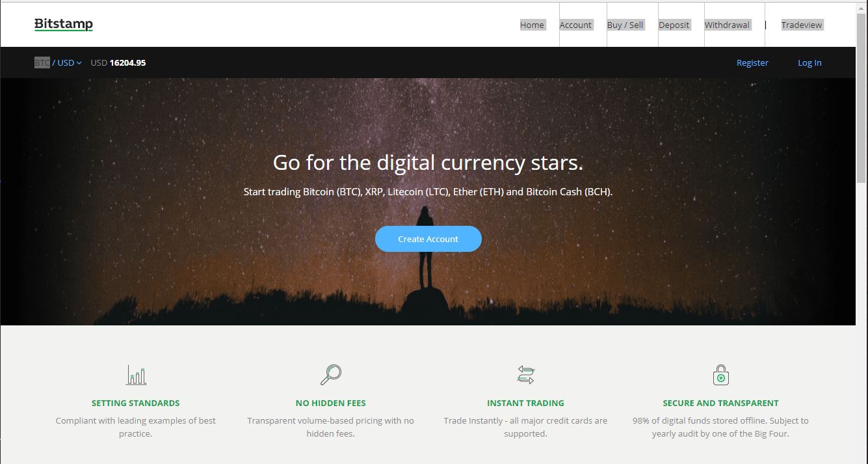Viewport: 868px width, 464px height.
Task: Expand the BTC / USD currency pair dropdown
Action: (x=58, y=62)
